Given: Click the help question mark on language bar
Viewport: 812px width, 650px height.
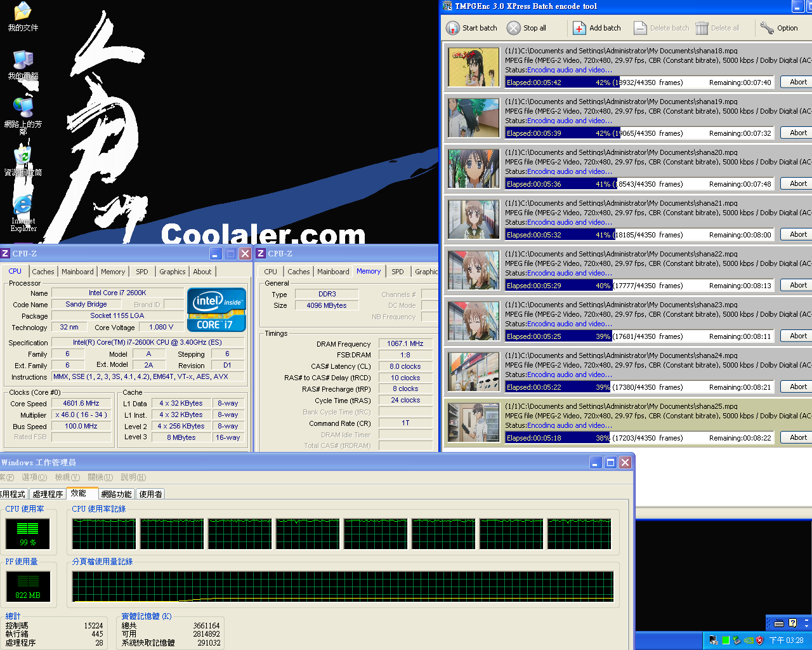Looking at the screenshot, I should coord(792,623).
